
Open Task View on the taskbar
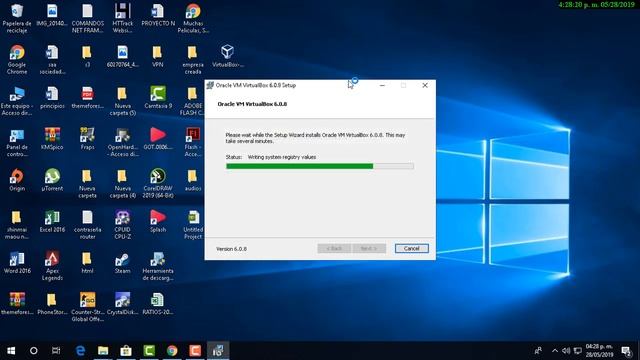(56, 351)
